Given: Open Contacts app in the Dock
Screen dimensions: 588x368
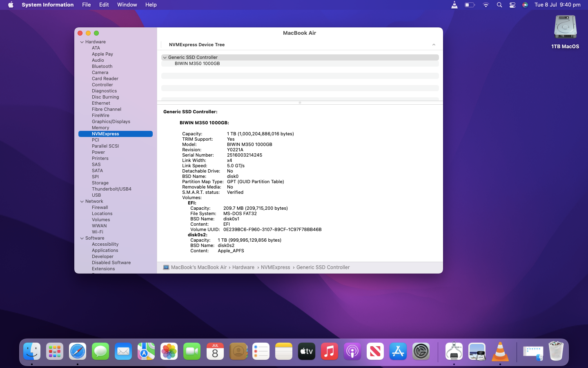Looking at the screenshot, I should coord(238,351).
